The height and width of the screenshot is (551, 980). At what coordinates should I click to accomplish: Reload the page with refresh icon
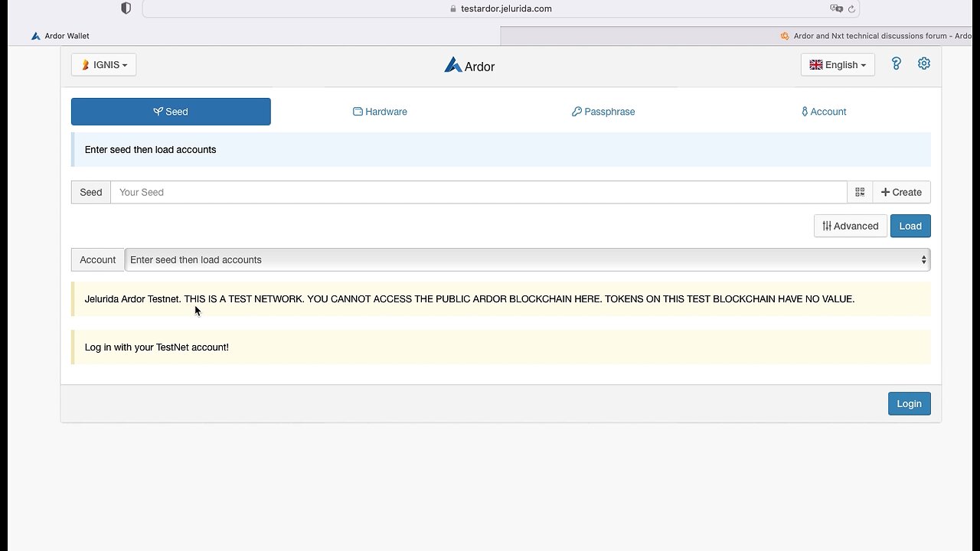(x=850, y=8)
